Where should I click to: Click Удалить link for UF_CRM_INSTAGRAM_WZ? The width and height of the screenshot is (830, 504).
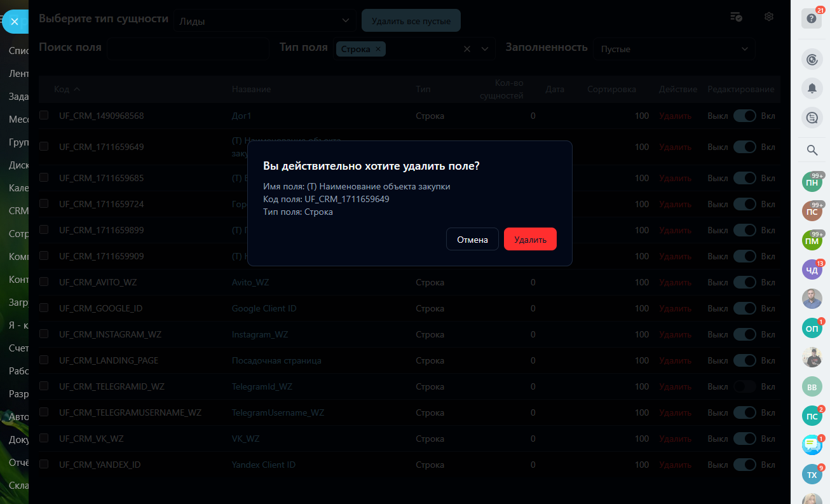coord(675,334)
